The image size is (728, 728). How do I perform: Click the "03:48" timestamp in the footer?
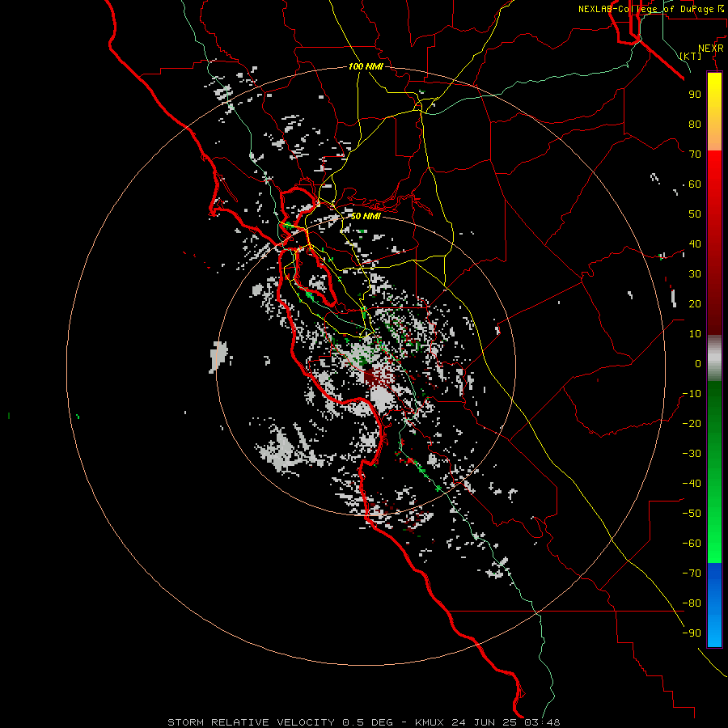click(542, 722)
